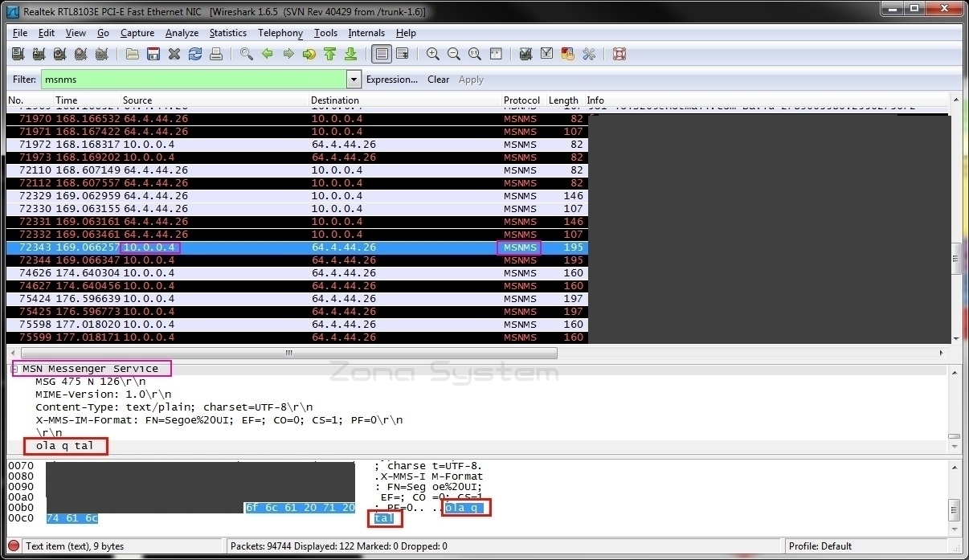Jump to the first packet
969x560 pixels.
330,54
